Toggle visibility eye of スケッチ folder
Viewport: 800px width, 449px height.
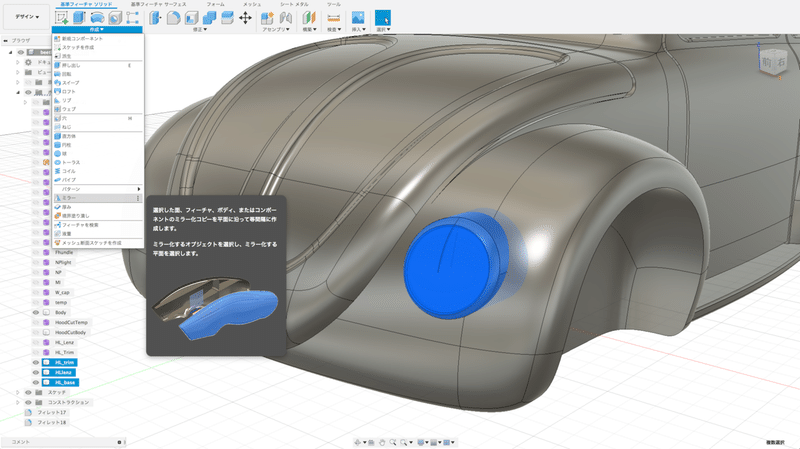29,392
